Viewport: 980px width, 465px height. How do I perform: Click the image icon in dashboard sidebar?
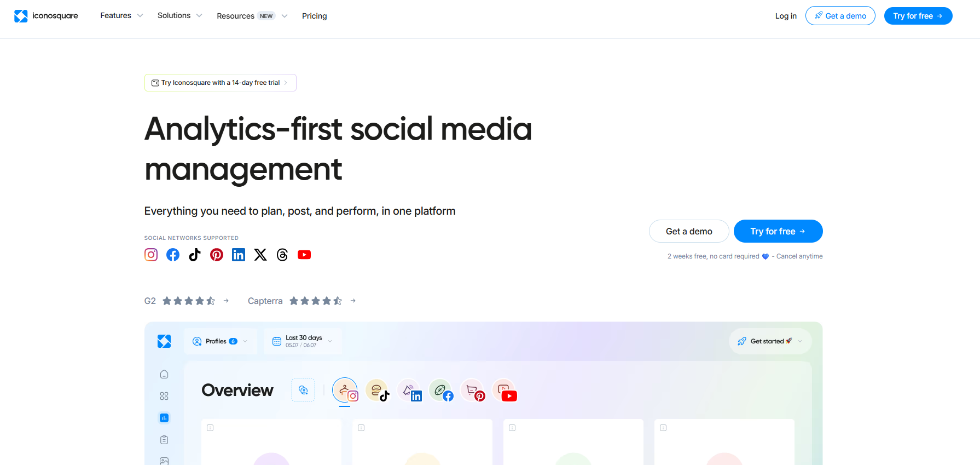point(164,461)
